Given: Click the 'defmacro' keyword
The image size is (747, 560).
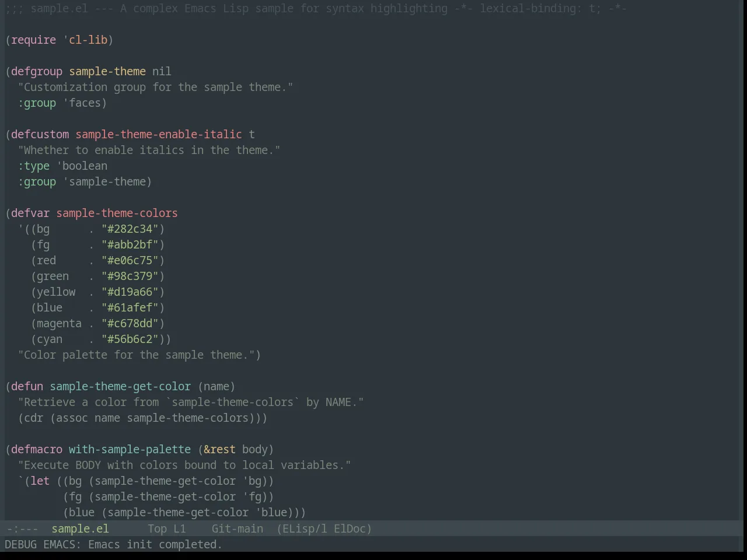Looking at the screenshot, I should (37, 449).
